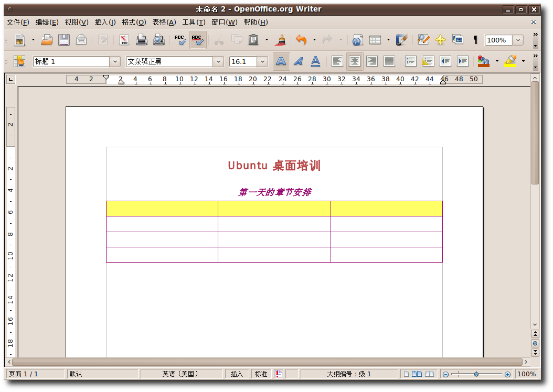Image resolution: width=553 pixels, height=392 pixels.
Task: Set Centered alignment
Action: tap(355, 62)
